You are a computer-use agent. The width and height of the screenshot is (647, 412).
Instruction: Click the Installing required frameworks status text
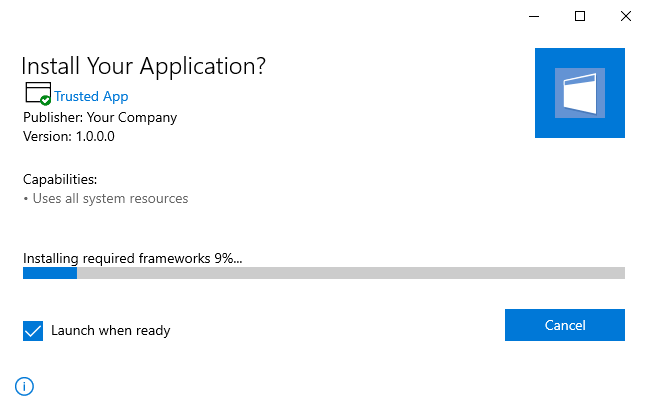(x=132, y=258)
